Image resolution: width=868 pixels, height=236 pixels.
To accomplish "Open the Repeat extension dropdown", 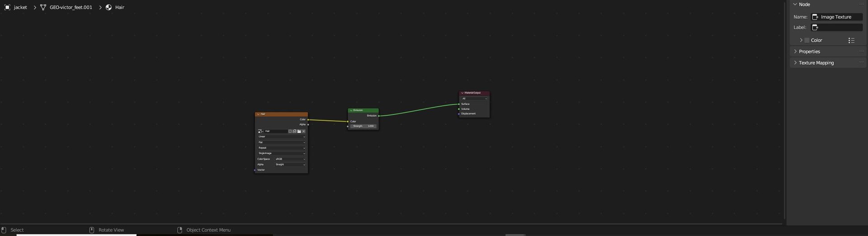I will [x=281, y=148].
